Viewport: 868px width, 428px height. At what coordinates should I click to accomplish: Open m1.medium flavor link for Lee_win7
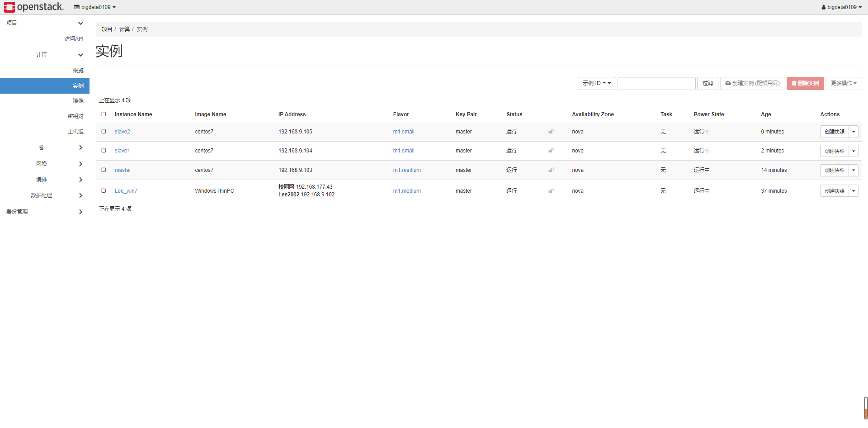(x=407, y=191)
